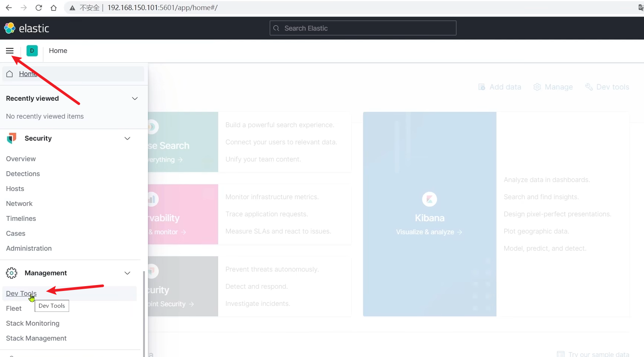
Task: Click the elastic logo
Action: [x=27, y=28]
